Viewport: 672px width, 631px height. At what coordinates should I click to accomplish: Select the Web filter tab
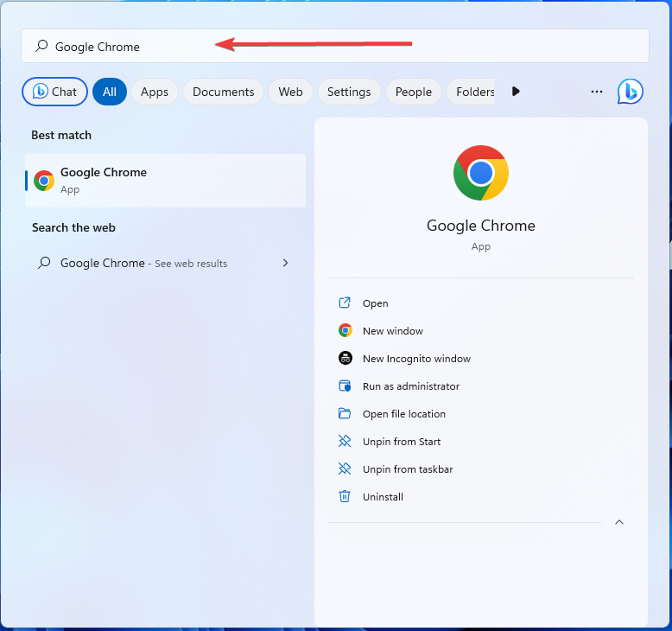pos(290,92)
